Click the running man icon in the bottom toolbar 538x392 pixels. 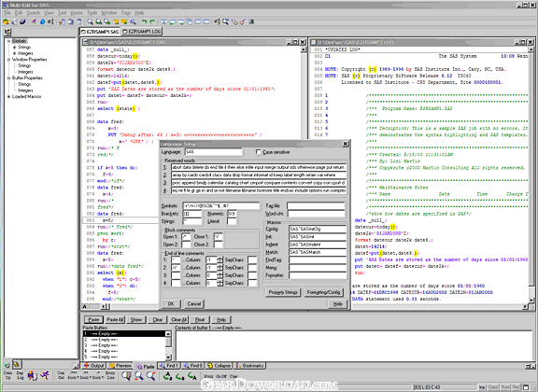tap(45, 375)
